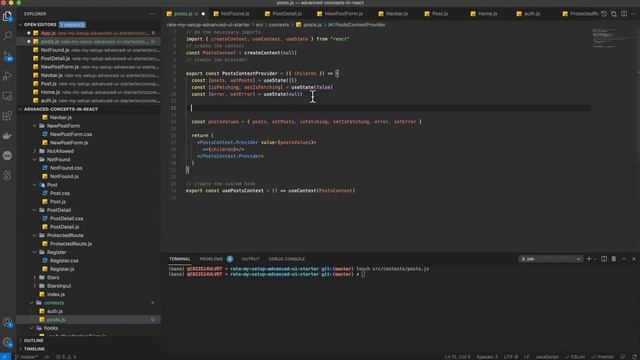Click the notifications bell in the status bar
Screen dimensions: 640x360
(x=634, y=357)
